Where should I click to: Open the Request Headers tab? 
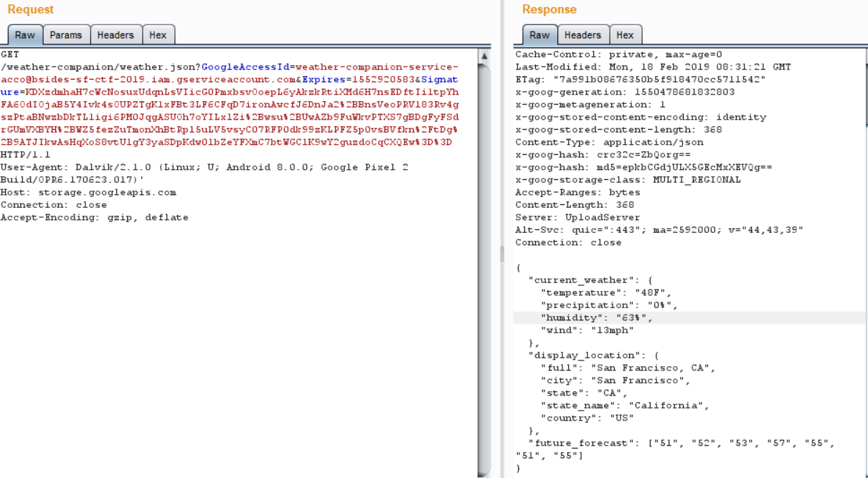(x=115, y=35)
